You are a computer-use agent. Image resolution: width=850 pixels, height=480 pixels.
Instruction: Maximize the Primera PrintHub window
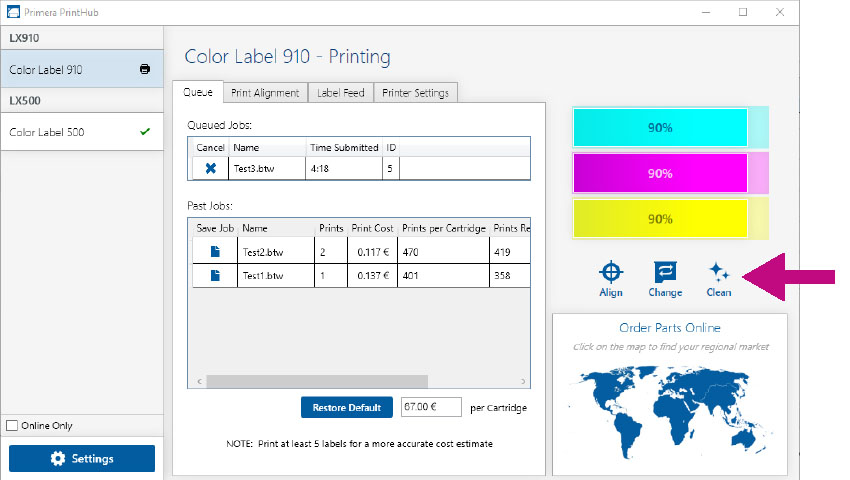[x=743, y=12]
